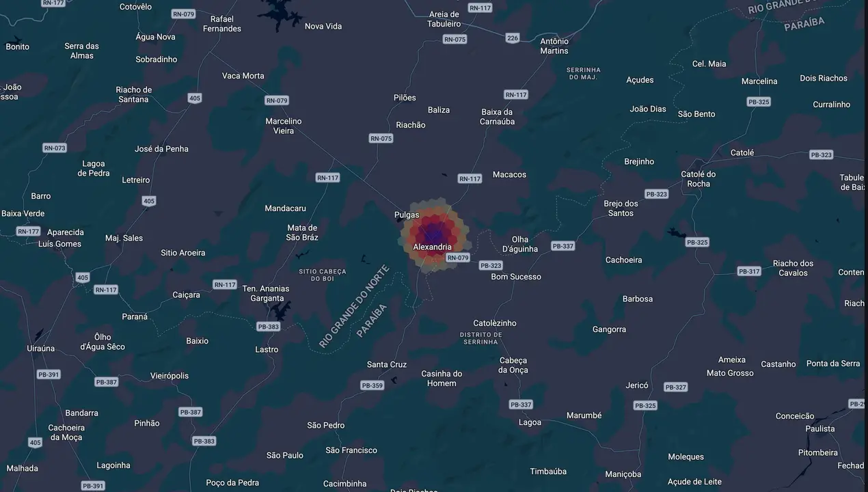The height and width of the screenshot is (492, 868).
Task: Select the Catolèzinho town label
Action: click(495, 323)
